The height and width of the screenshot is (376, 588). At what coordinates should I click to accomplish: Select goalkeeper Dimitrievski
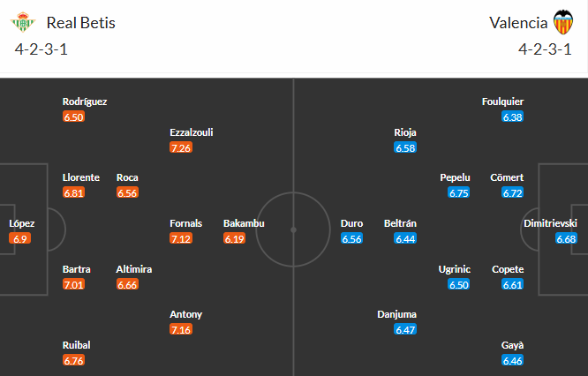click(x=550, y=224)
